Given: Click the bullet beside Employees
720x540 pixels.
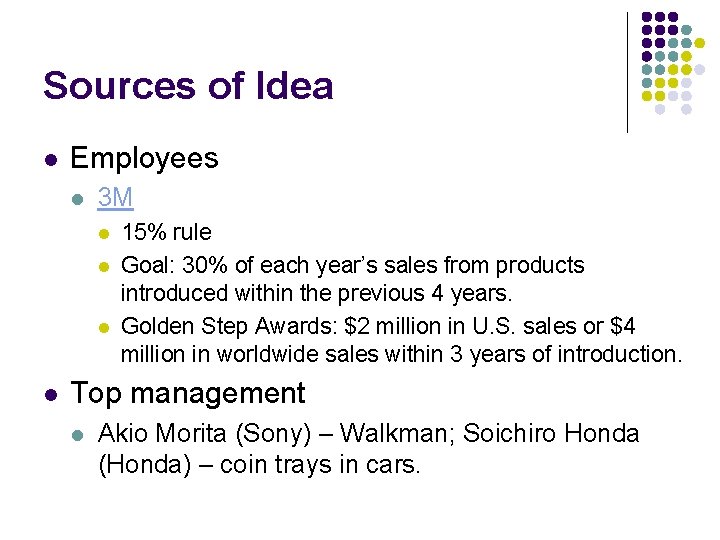Looking at the screenshot, I should click(x=50, y=159).
